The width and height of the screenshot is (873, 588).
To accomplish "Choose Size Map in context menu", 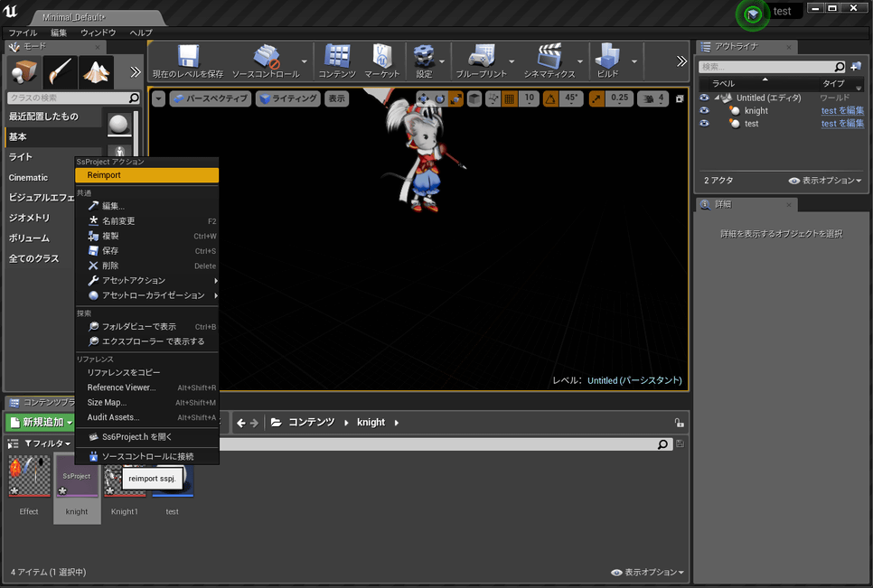I will coord(147,403).
